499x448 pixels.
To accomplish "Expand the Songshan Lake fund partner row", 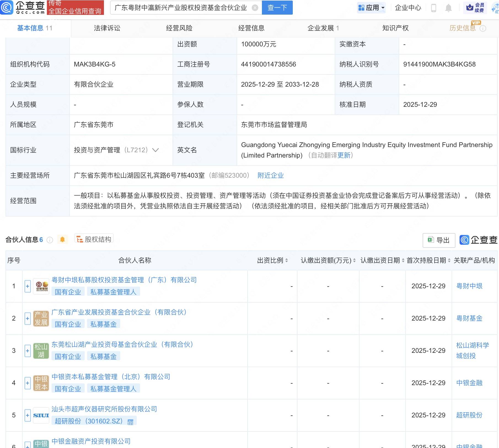I will [x=28, y=351].
